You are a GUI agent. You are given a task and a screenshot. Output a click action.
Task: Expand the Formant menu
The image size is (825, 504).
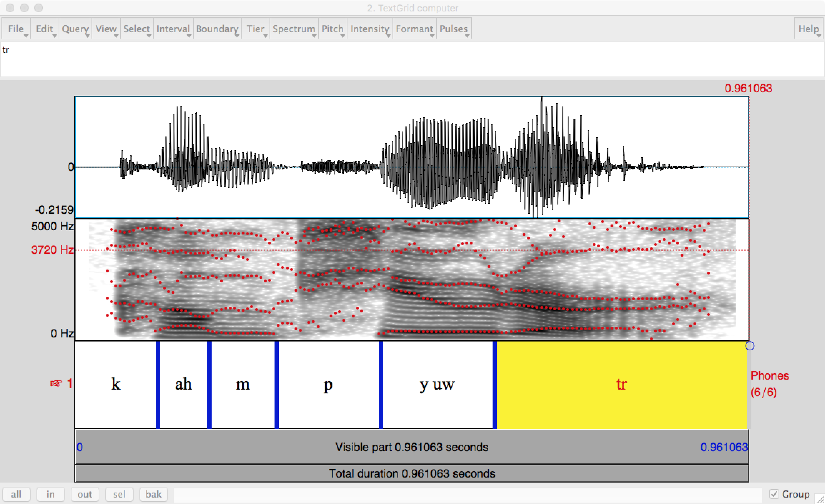(414, 29)
